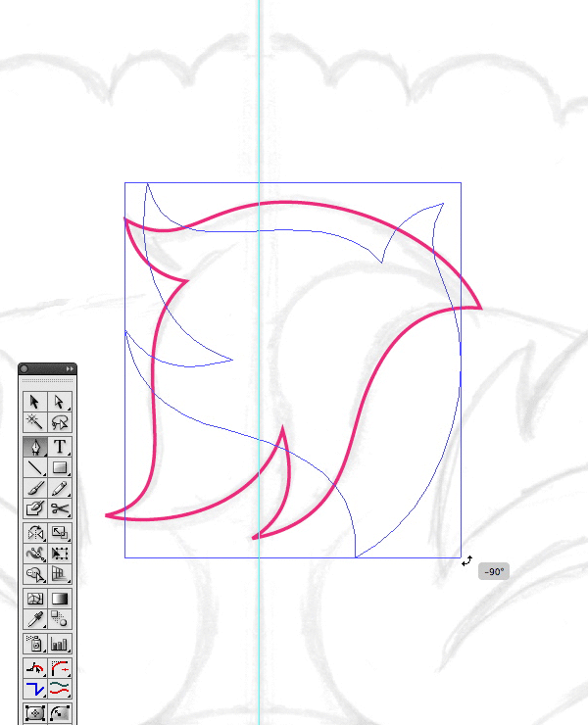The image size is (588, 725).
Task: Select the Rectangle tool
Action: pos(60,467)
